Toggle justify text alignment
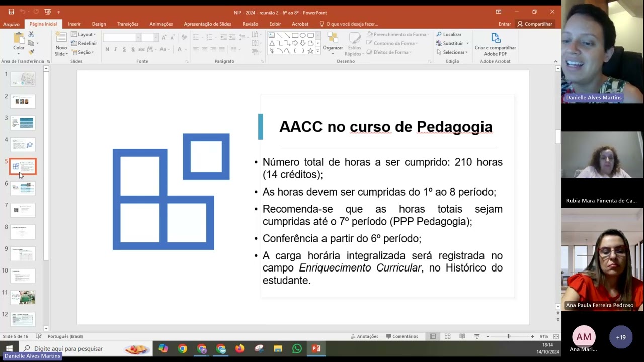The width and height of the screenshot is (644, 362). pyautogui.click(x=221, y=49)
